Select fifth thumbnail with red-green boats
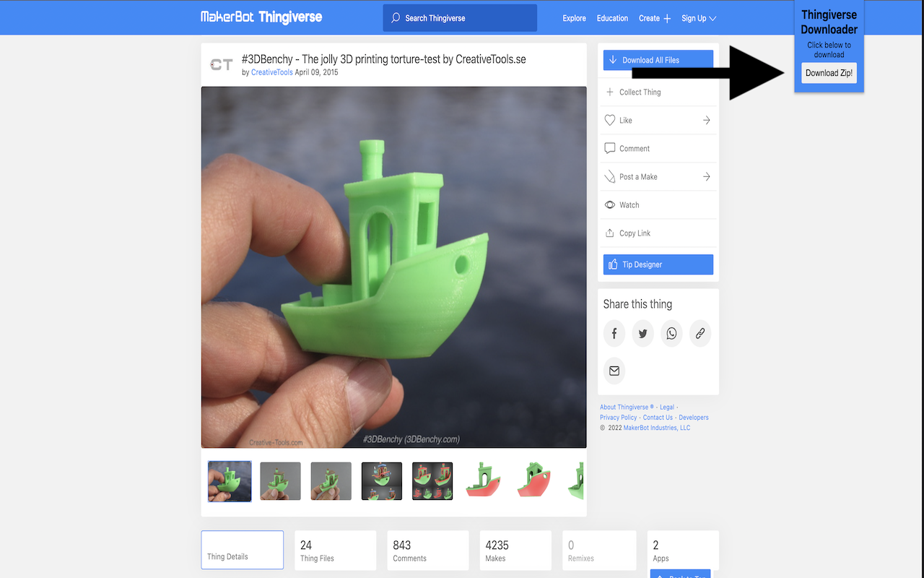924x578 pixels. coord(432,481)
